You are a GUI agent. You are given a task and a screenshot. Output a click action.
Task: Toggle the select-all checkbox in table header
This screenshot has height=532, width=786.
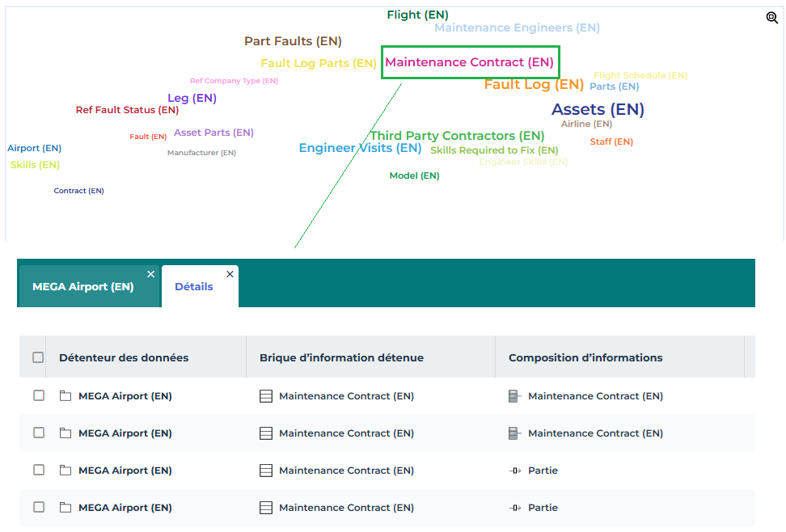pyautogui.click(x=38, y=357)
